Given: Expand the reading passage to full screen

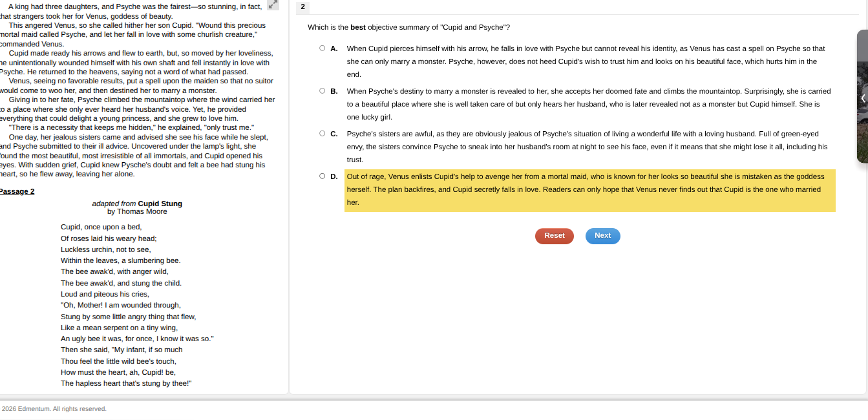Looking at the screenshot, I should (273, 5).
